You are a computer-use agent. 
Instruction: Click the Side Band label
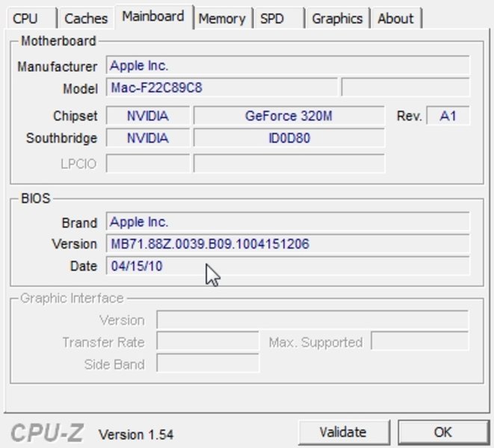tap(114, 364)
